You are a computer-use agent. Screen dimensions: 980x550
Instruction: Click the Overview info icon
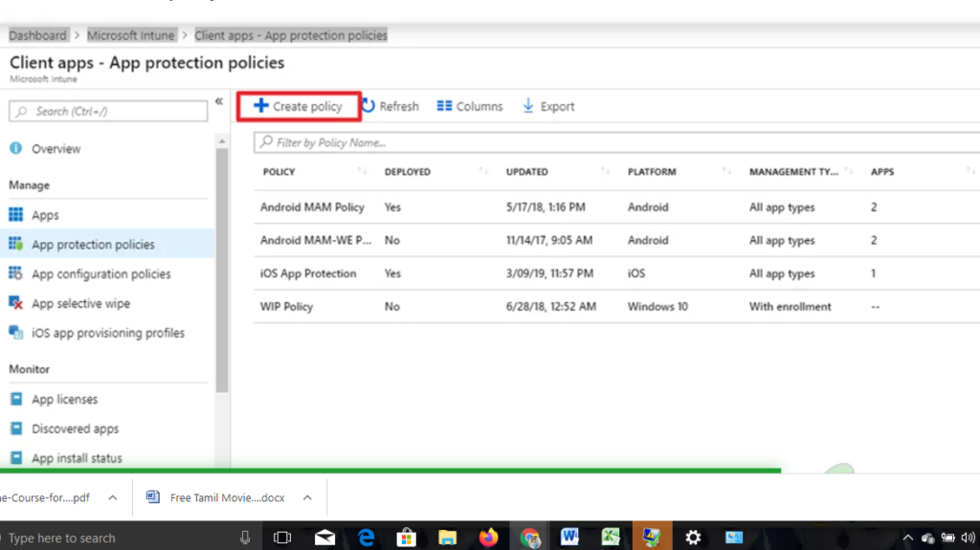[15, 148]
